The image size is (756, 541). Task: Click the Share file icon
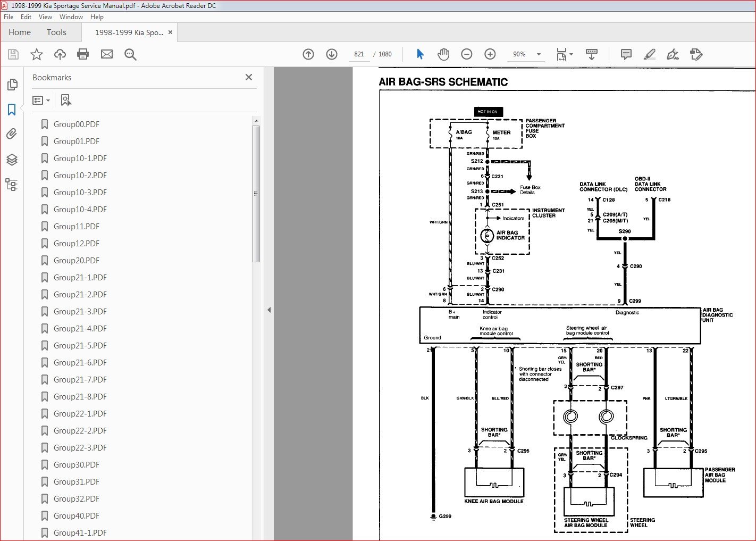coord(696,54)
